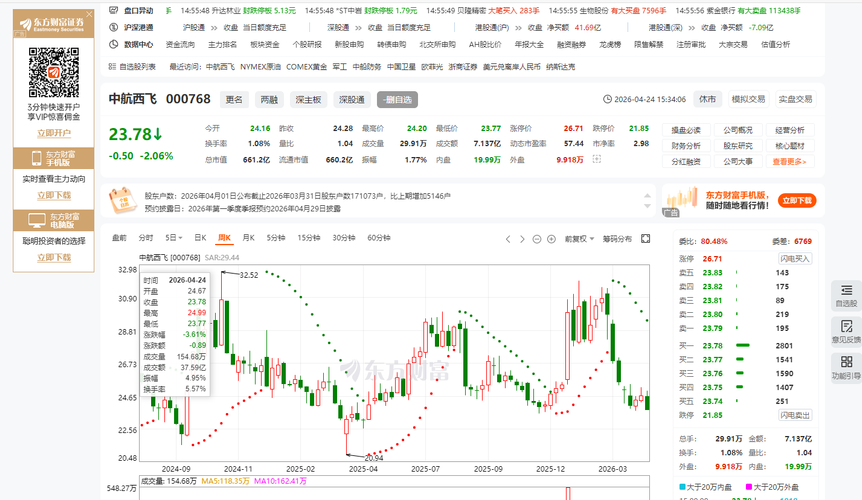The image size is (862, 500).
Task: Open the 功能引导 guide icon
Action: pyautogui.click(x=846, y=367)
